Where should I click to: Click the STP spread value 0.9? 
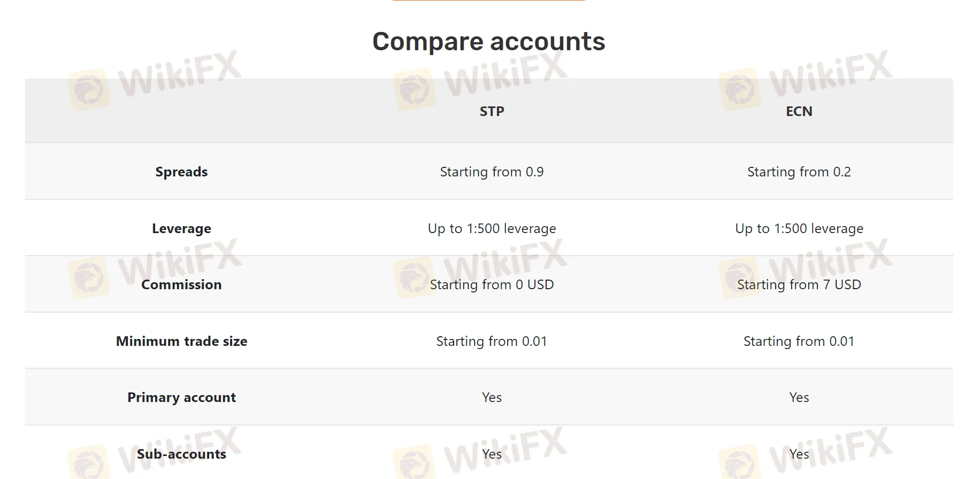point(492,172)
